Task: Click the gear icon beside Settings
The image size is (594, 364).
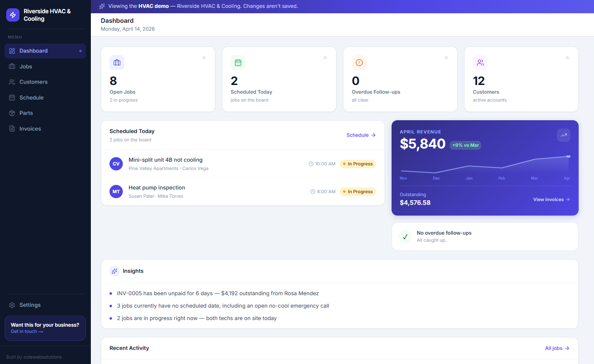Action: click(x=12, y=305)
